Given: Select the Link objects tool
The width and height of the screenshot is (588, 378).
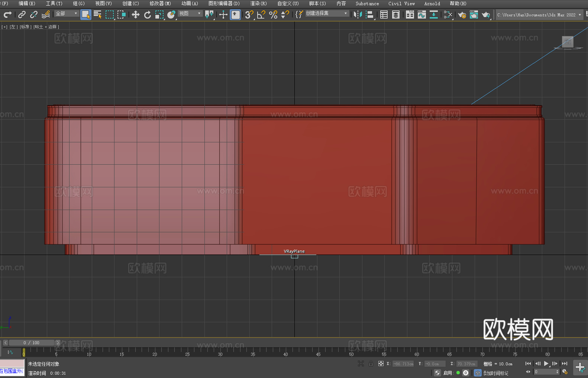Looking at the screenshot, I should point(22,14).
